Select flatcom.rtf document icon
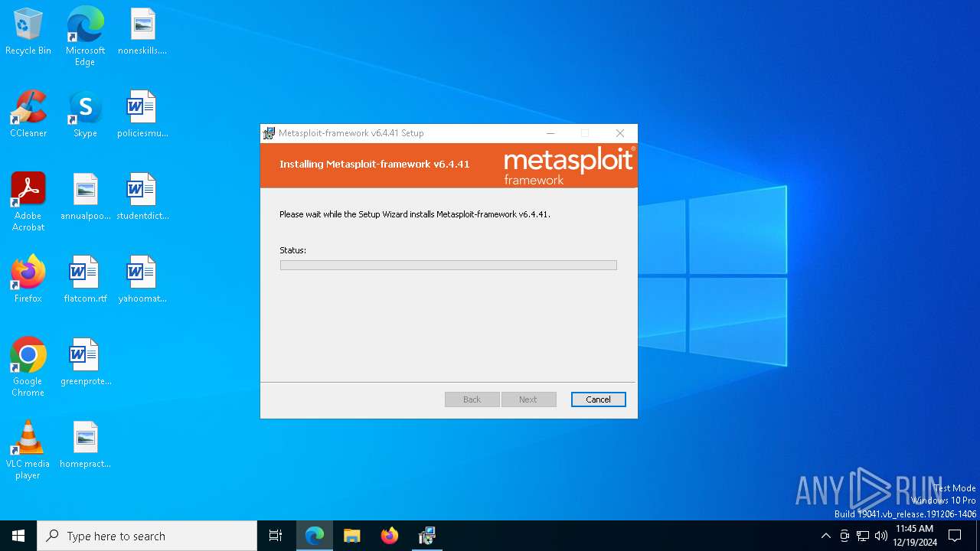This screenshot has width=980, height=551. (x=85, y=280)
